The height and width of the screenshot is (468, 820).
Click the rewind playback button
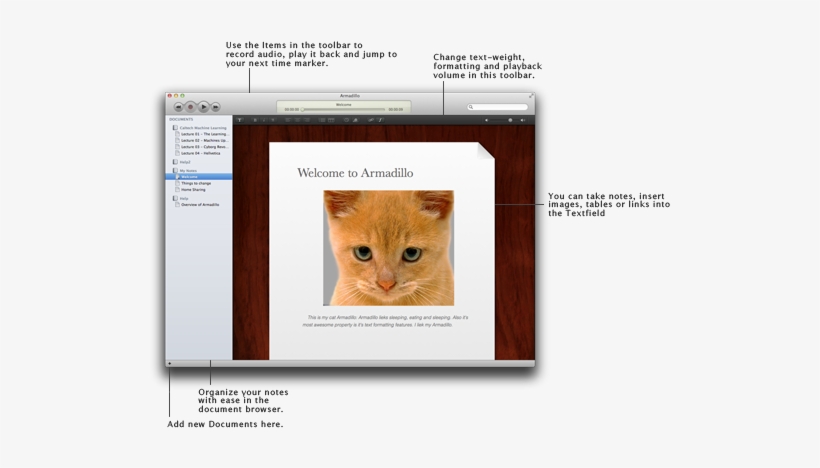pos(178,107)
